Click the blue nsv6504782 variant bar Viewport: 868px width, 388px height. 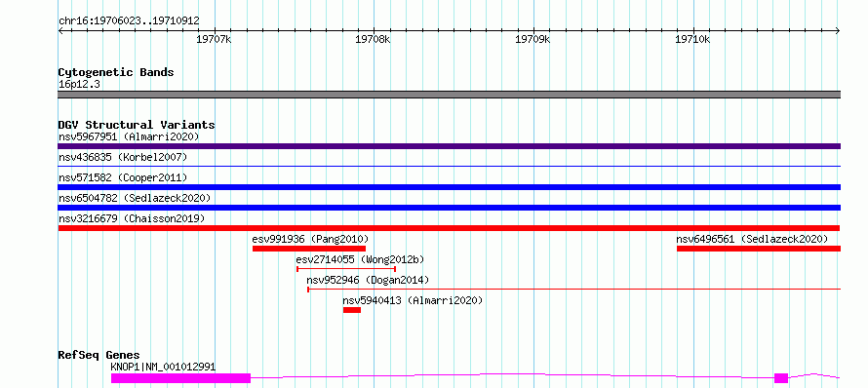click(449, 208)
